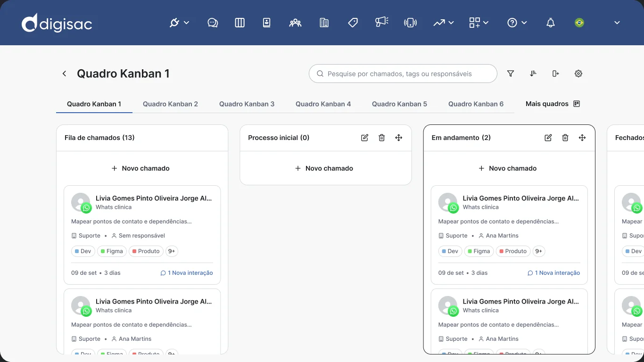This screenshot has height=362, width=644.
Task: Open the vibrating phone connections icon
Action: coord(410,23)
